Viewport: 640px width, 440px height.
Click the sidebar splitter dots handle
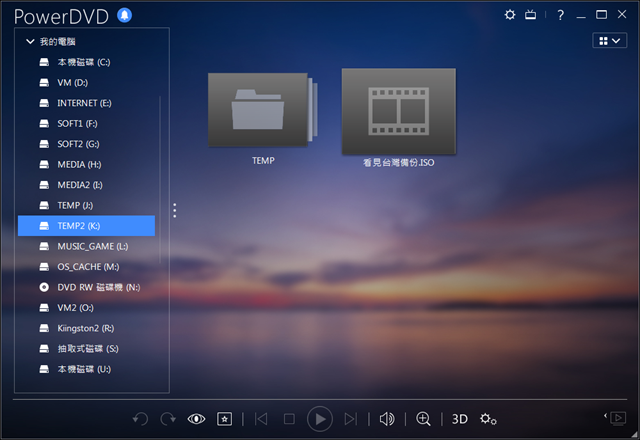tap(175, 210)
